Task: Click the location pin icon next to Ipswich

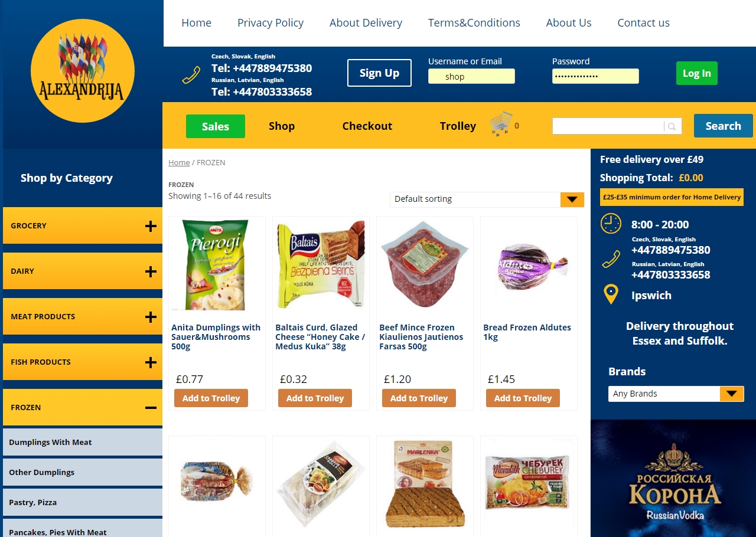Action: 611,294
